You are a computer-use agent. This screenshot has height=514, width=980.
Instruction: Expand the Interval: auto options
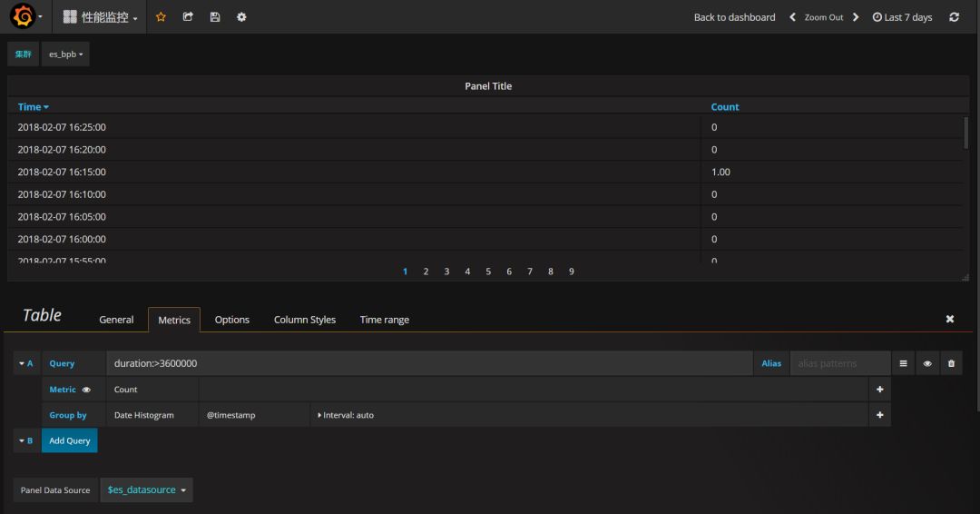tap(346, 415)
